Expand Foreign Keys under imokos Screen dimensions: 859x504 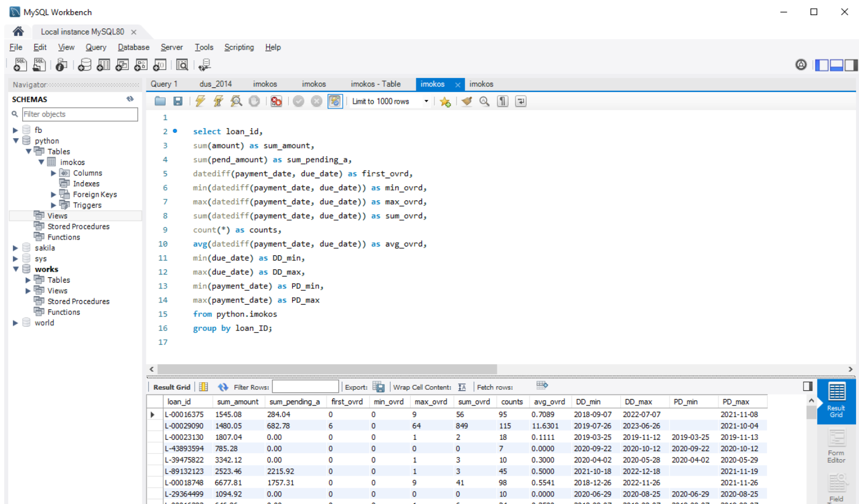[54, 194]
